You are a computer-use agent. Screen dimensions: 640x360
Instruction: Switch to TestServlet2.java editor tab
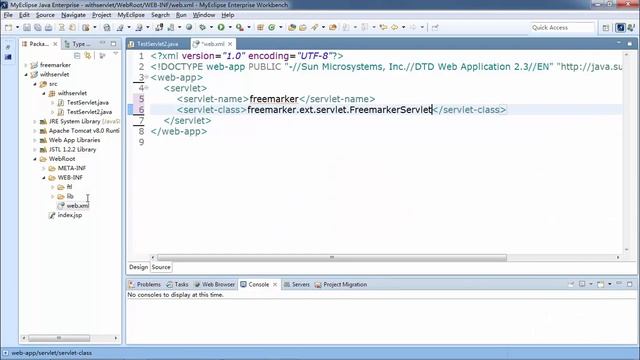coord(157,44)
